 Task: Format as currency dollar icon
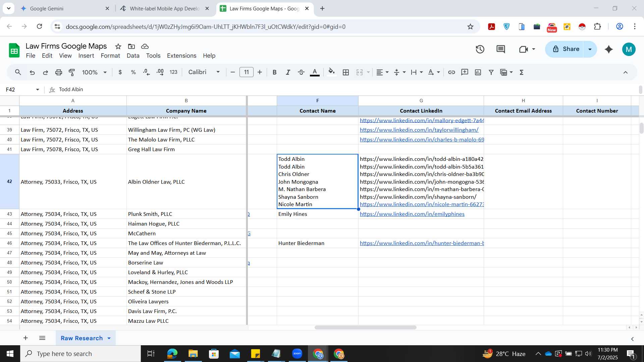[x=120, y=72]
